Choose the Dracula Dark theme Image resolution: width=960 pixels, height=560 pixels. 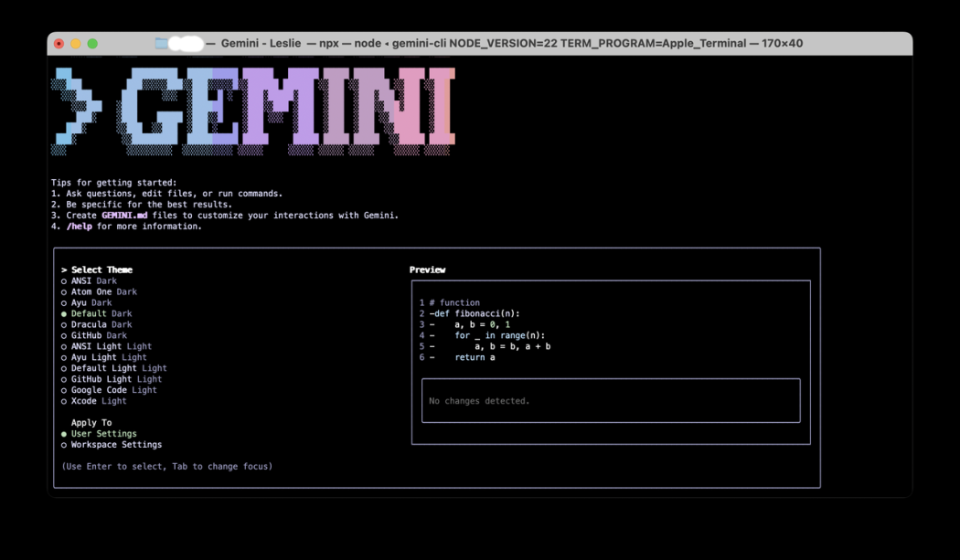point(101,324)
